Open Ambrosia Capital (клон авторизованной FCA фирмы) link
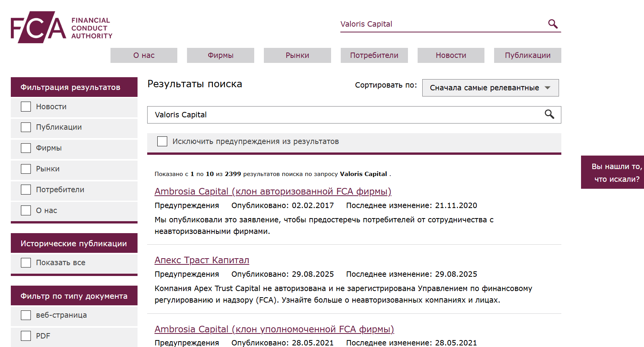The width and height of the screenshot is (644, 347). (x=273, y=191)
